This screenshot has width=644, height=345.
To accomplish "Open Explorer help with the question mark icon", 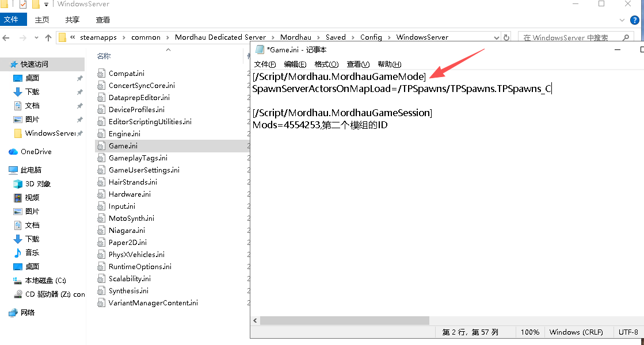I will [635, 20].
